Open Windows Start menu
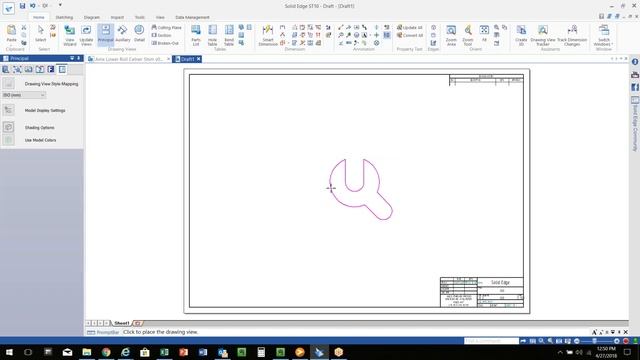Viewport: 640px width, 360px height. coord(9,352)
